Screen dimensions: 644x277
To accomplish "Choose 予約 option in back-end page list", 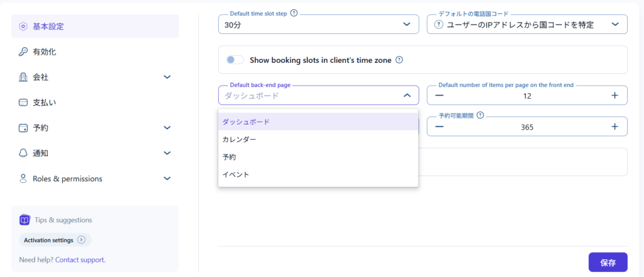I will click(x=229, y=157).
